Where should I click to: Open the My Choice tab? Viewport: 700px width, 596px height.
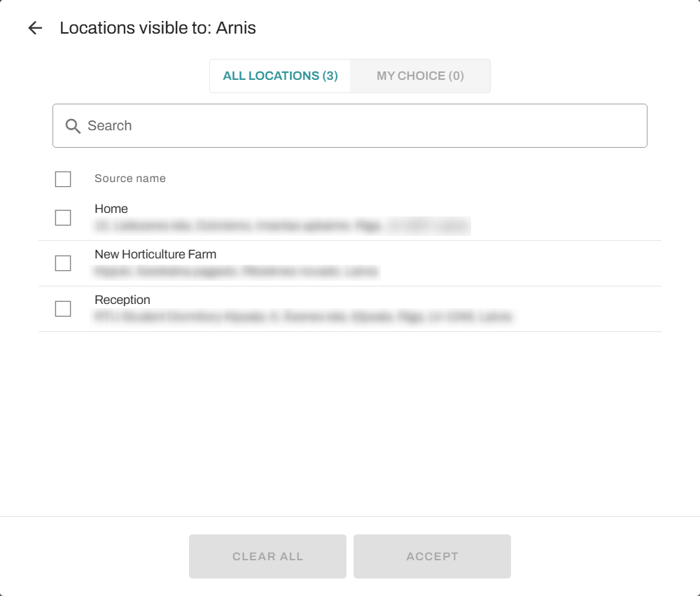[420, 76]
